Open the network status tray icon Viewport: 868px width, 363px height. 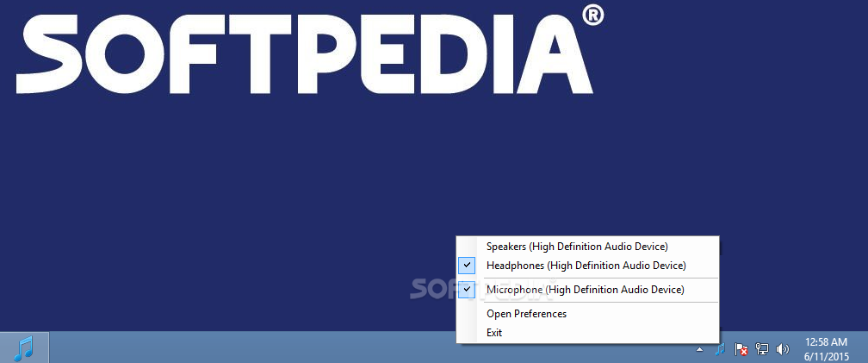click(762, 349)
